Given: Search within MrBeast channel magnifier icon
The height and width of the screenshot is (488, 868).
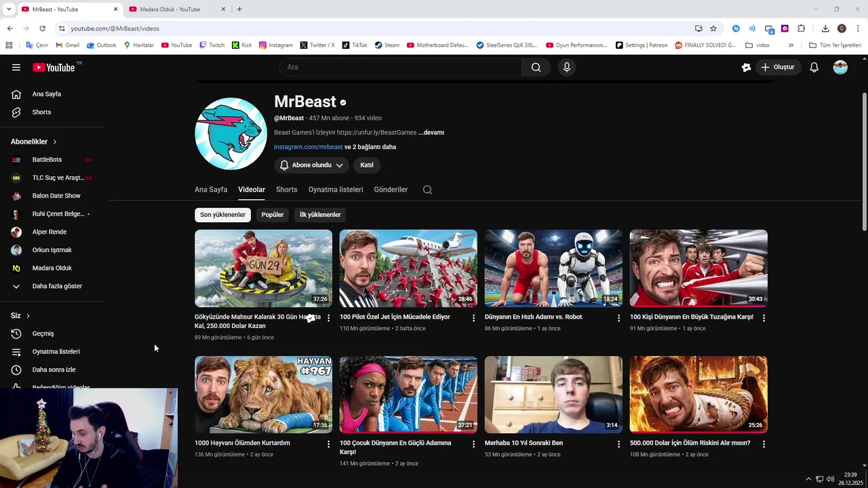Looking at the screenshot, I should pos(427,190).
